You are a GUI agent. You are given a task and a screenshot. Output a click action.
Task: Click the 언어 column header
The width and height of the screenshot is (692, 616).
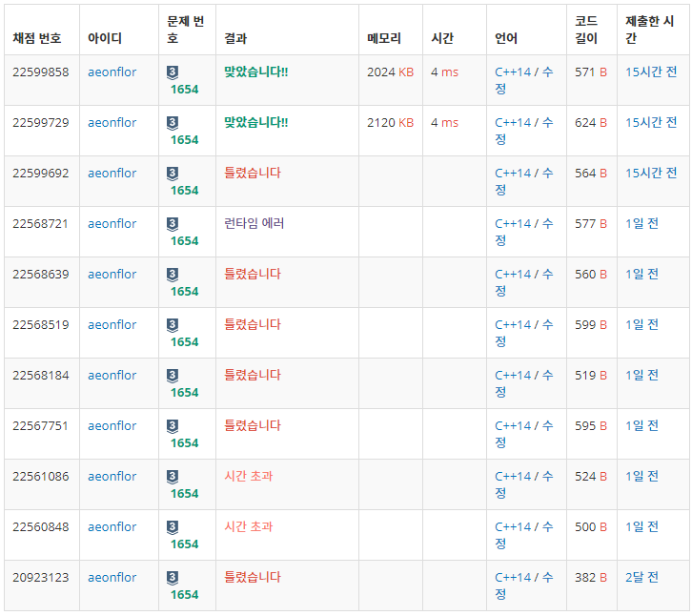pos(506,38)
